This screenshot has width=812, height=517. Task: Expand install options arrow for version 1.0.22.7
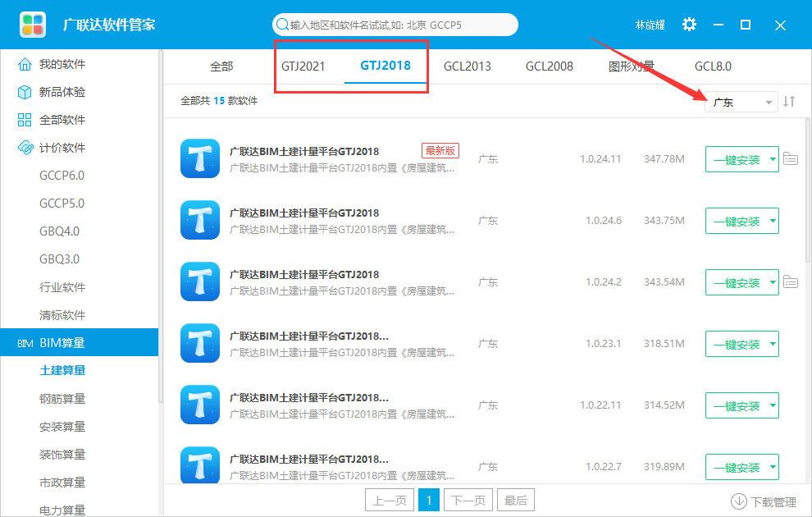[x=773, y=467]
